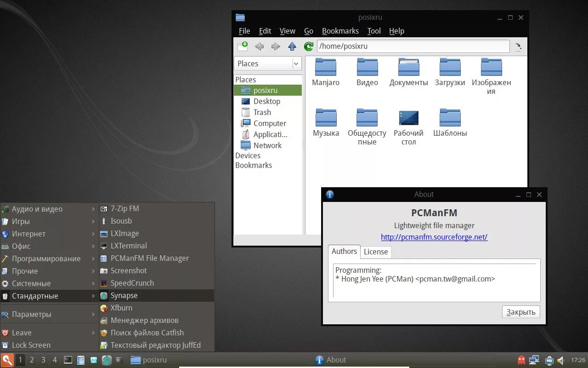Select Computer in Places sidebar
588x368 pixels.
point(268,123)
